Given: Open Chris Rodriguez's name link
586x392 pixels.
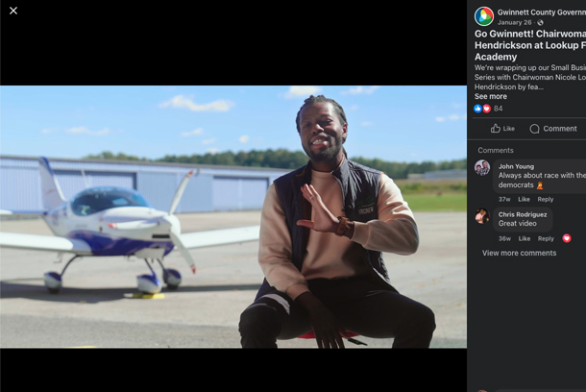Looking at the screenshot, I should click(523, 214).
